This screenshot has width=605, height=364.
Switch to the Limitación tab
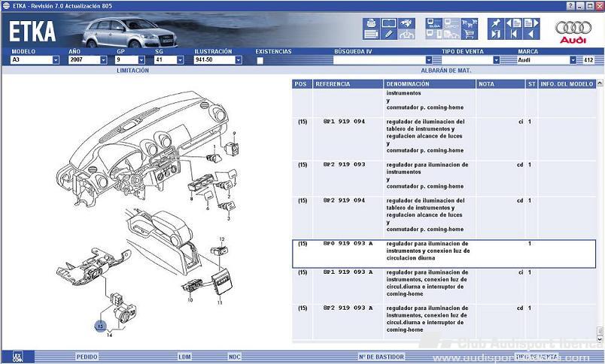pos(132,70)
